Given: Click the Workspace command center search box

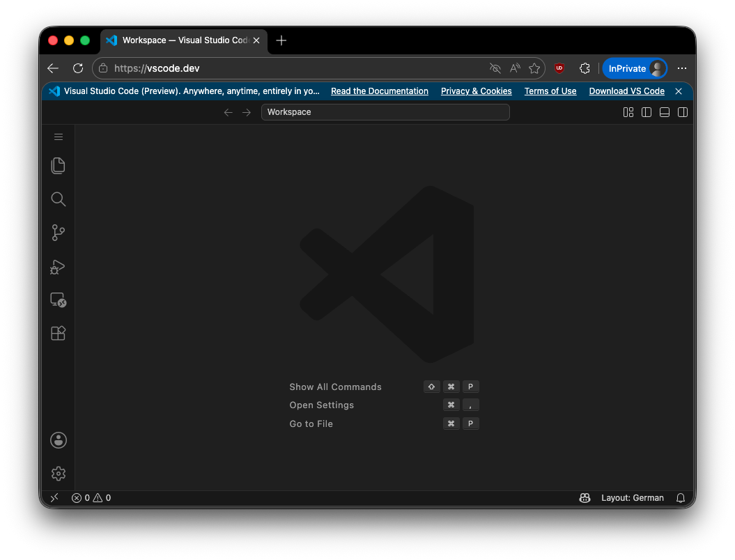Looking at the screenshot, I should click(385, 112).
